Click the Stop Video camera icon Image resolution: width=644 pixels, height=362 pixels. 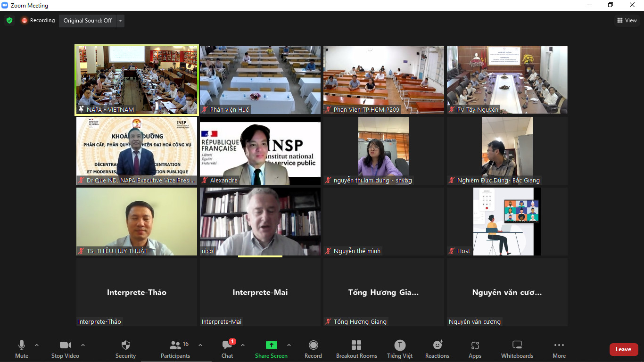coord(65,345)
